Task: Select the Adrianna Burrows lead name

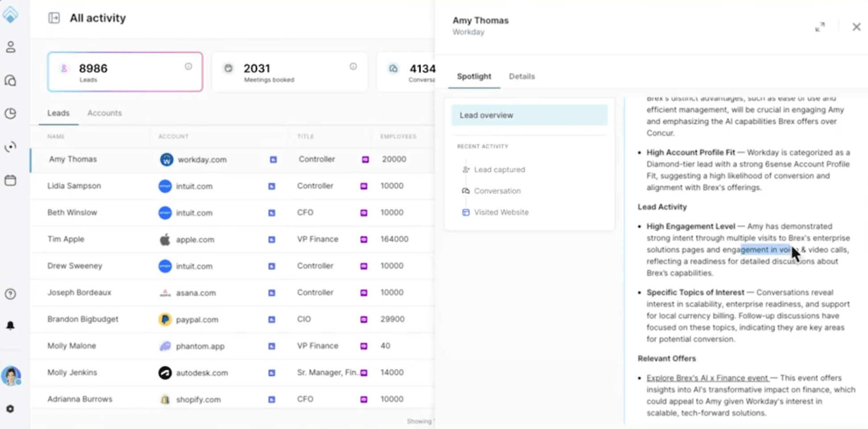Action: tap(80, 399)
